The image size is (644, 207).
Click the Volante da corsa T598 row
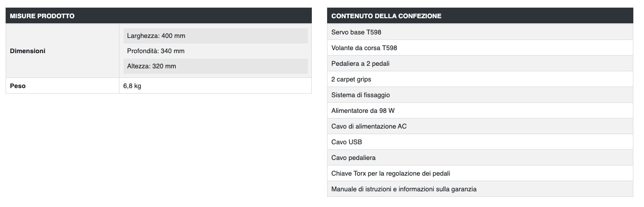(x=364, y=48)
